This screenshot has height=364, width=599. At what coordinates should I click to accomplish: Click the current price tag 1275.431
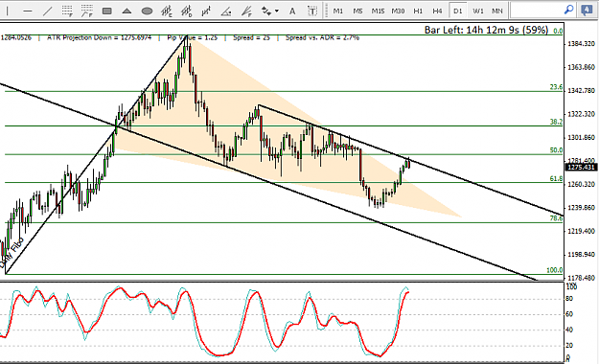tap(582, 168)
